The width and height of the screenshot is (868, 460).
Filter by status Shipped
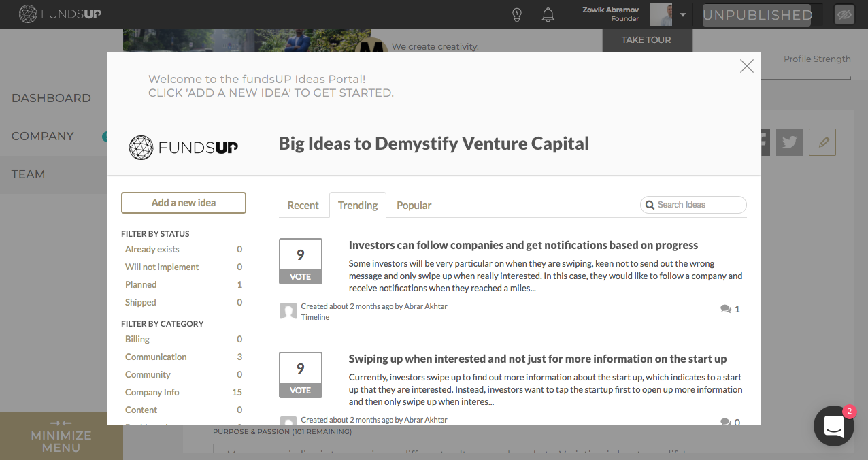141,303
